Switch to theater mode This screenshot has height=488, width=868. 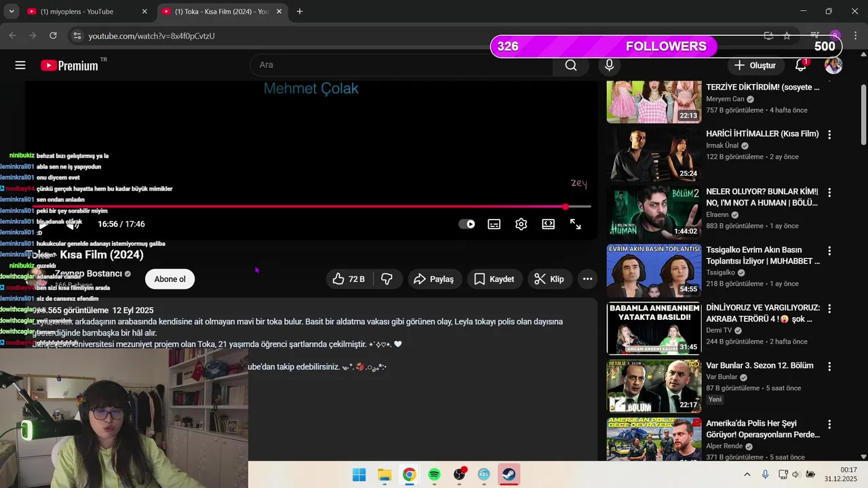coord(548,224)
